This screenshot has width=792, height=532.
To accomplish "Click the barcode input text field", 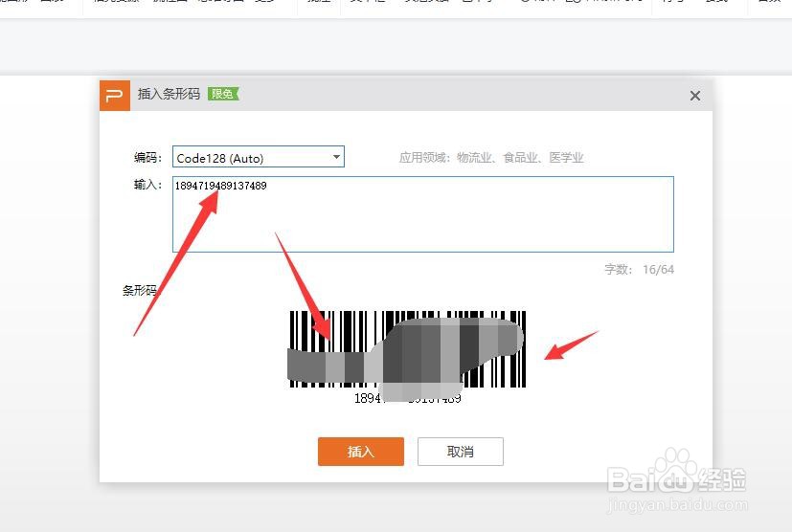I will pos(422,214).
